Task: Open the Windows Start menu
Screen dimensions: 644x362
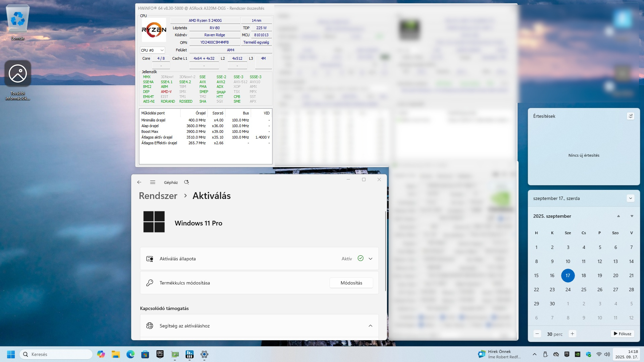Action: [x=11, y=354]
